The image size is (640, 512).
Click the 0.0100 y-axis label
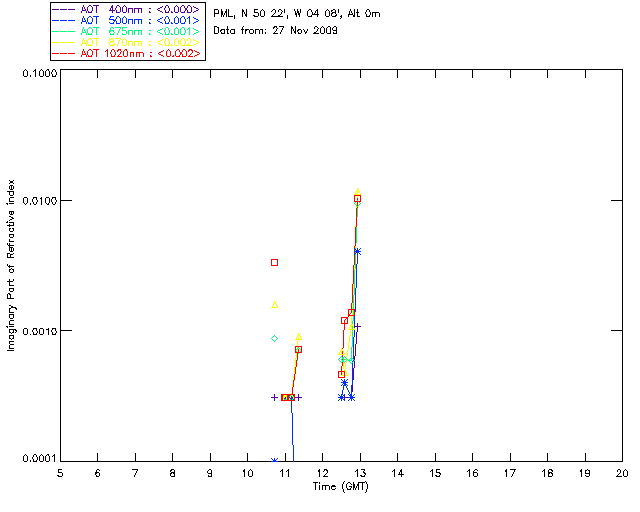tap(40, 201)
